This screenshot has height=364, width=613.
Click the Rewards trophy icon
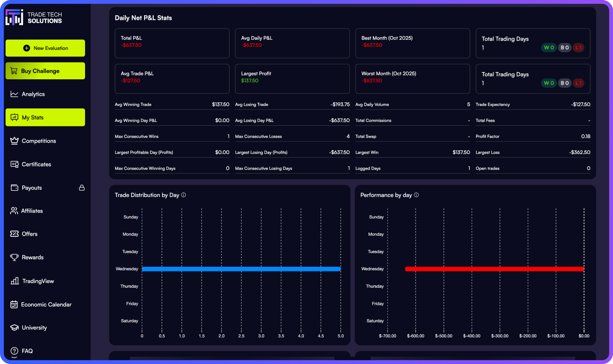pyautogui.click(x=14, y=257)
